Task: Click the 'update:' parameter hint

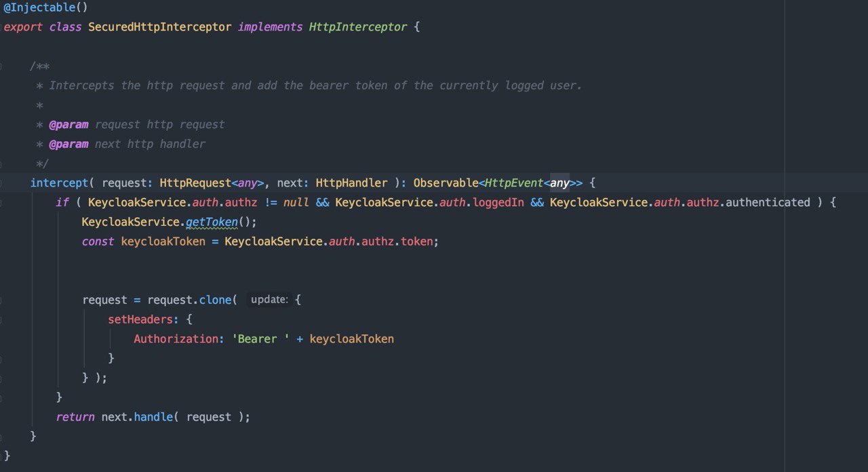Action: click(x=269, y=300)
